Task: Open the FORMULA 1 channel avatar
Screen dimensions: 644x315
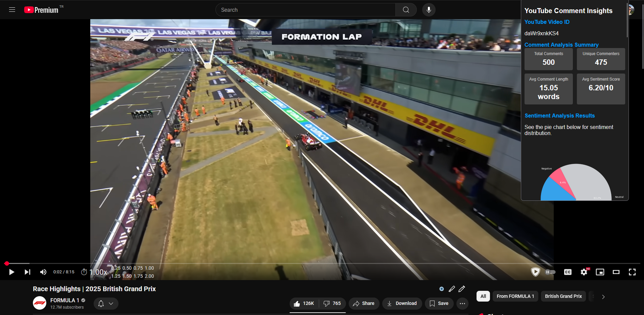Action: (40, 303)
